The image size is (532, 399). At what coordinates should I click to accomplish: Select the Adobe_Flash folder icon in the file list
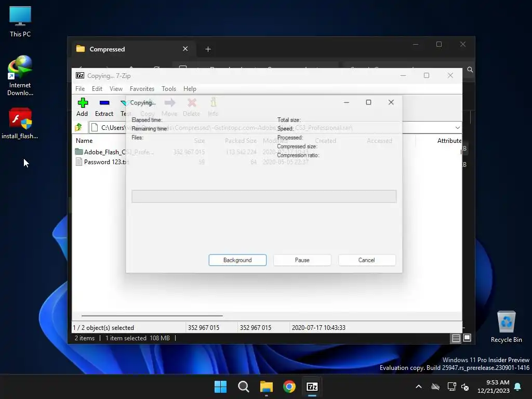click(x=79, y=152)
